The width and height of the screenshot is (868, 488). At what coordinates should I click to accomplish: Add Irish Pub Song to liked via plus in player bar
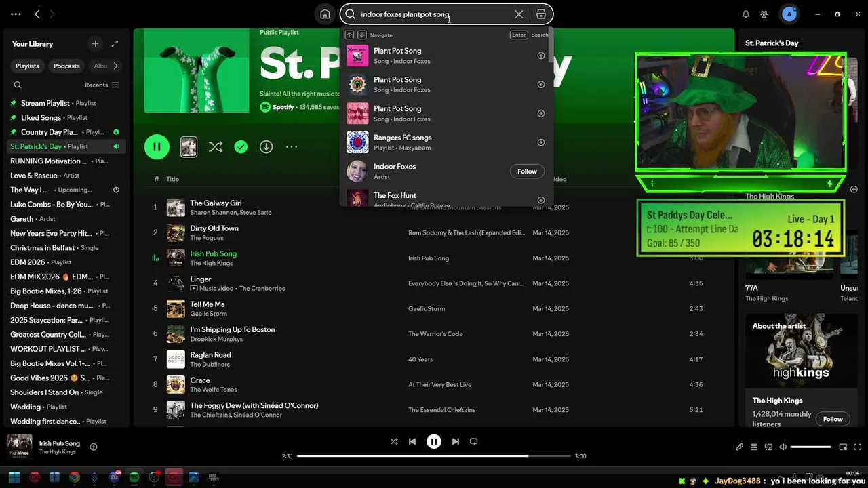(x=94, y=447)
